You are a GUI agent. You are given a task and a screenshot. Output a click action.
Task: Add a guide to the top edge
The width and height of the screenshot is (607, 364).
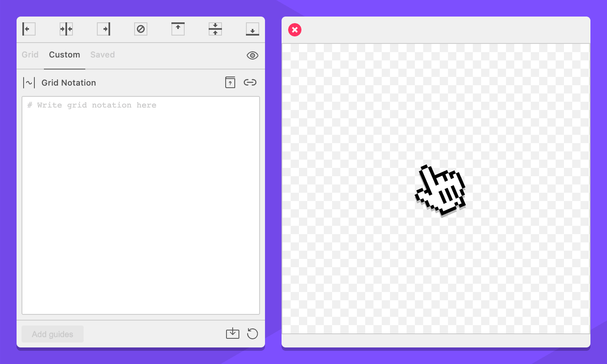point(178,29)
